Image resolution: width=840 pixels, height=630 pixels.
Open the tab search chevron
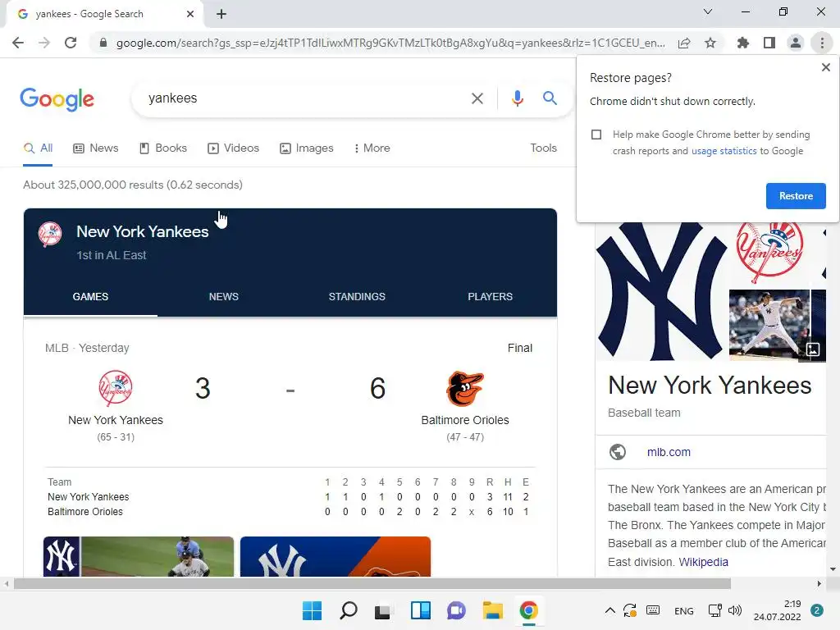pyautogui.click(x=708, y=11)
